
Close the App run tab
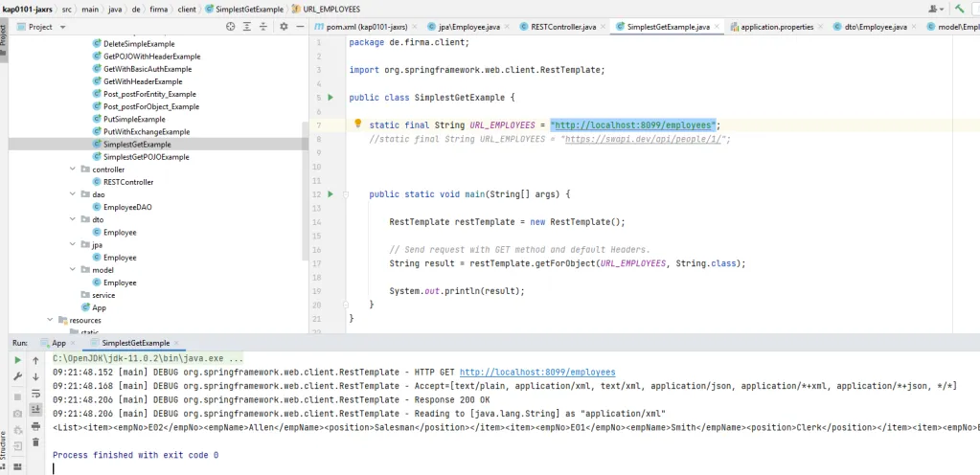73,343
